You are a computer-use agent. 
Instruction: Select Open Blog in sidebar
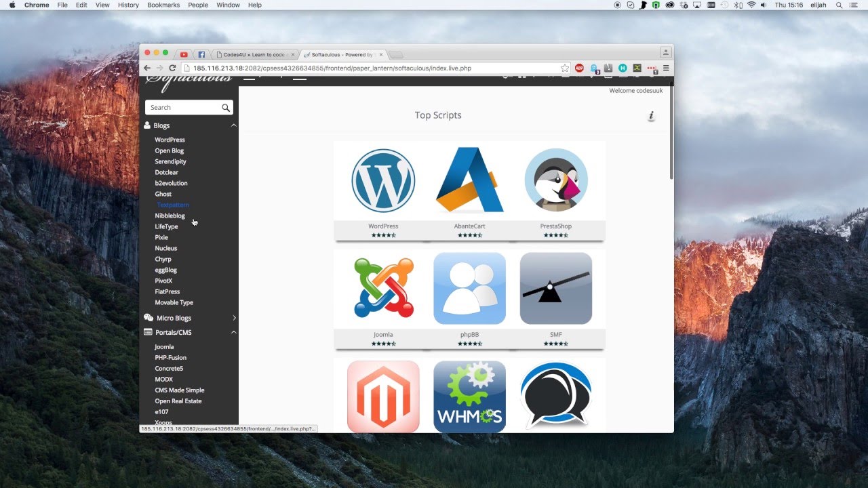click(169, 150)
